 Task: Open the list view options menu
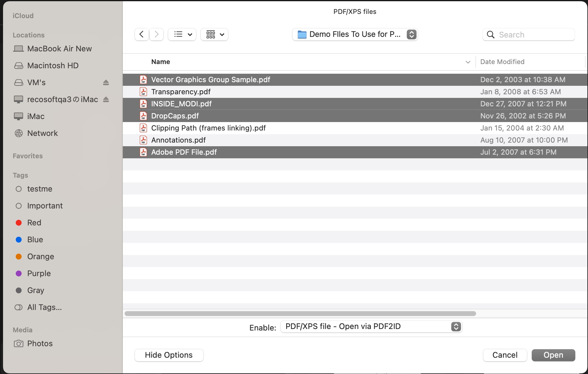tap(182, 34)
